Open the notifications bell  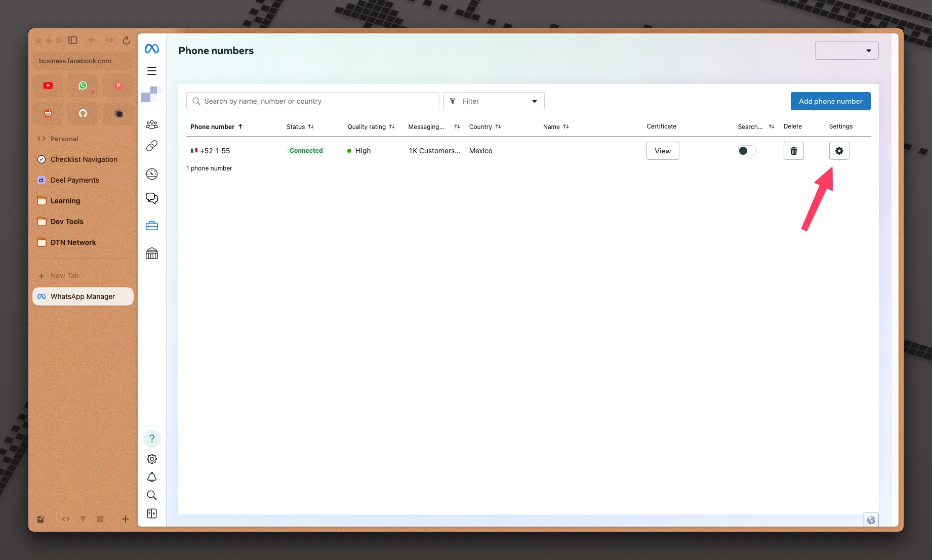click(152, 477)
